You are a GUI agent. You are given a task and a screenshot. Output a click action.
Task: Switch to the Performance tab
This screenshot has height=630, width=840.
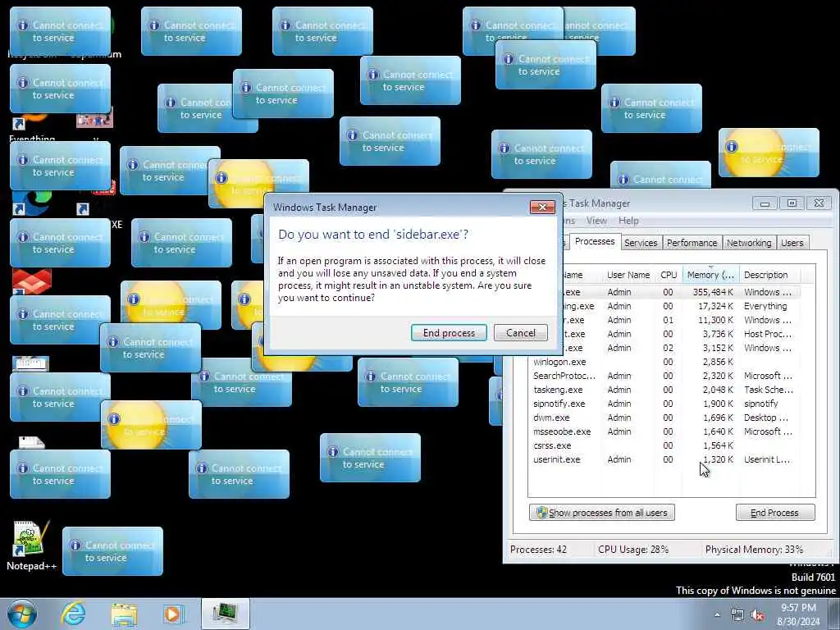692,243
